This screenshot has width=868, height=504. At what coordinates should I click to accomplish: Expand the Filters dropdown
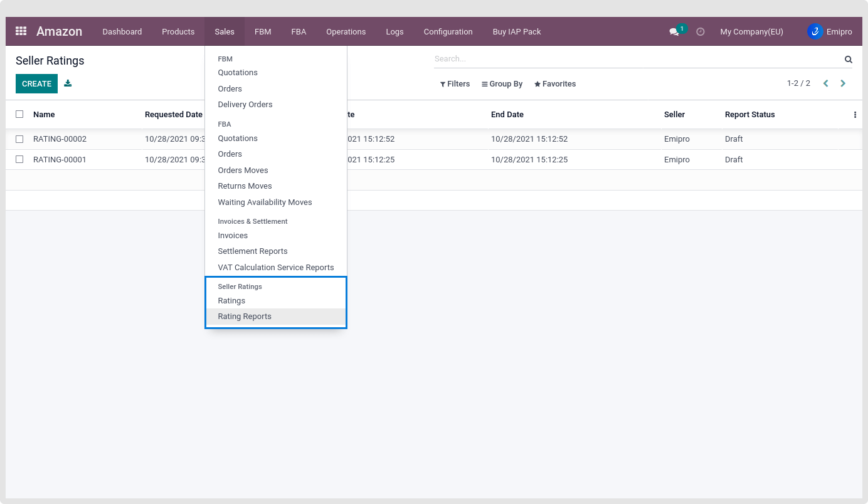click(x=455, y=84)
